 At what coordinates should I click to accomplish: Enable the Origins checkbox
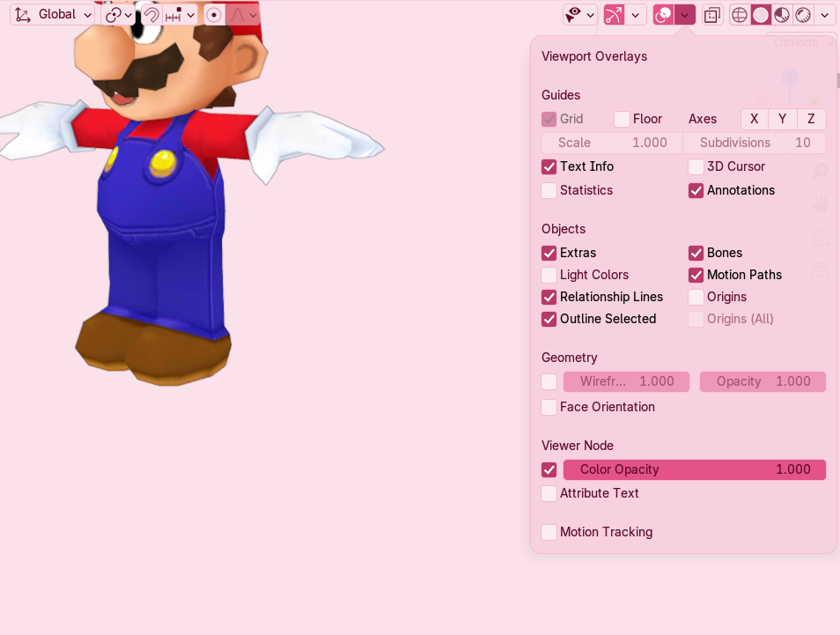(x=696, y=297)
